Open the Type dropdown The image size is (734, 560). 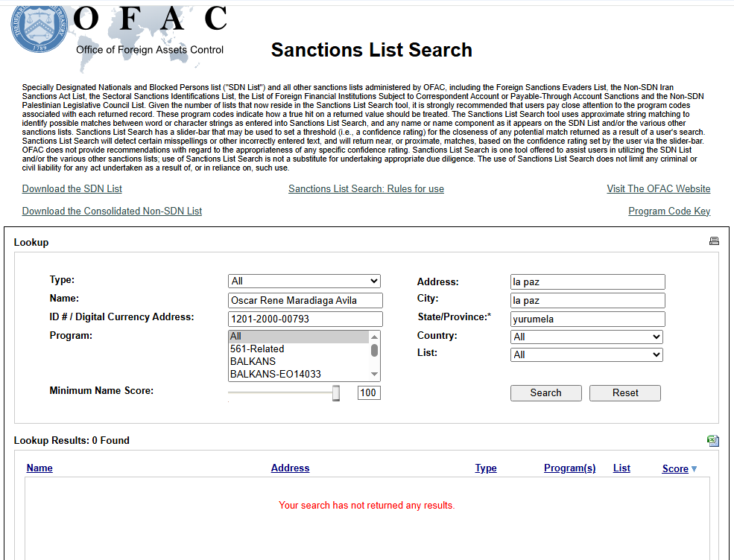304,281
